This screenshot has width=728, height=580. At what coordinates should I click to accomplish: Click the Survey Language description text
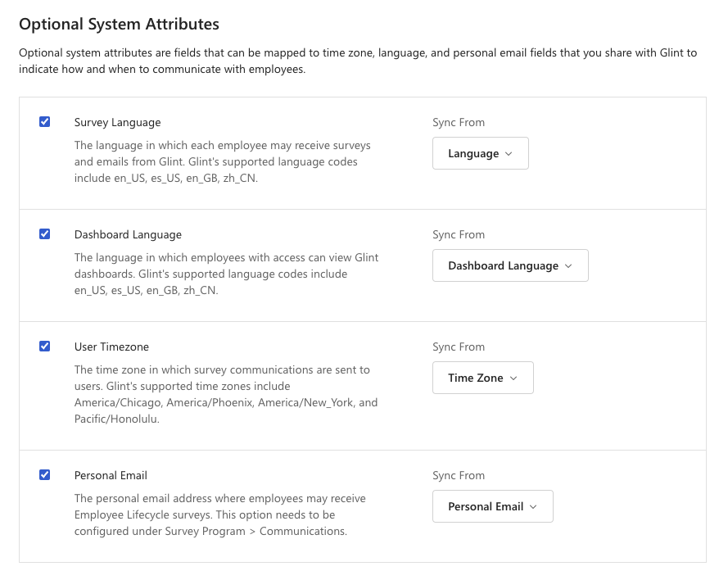click(x=222, y=161)
